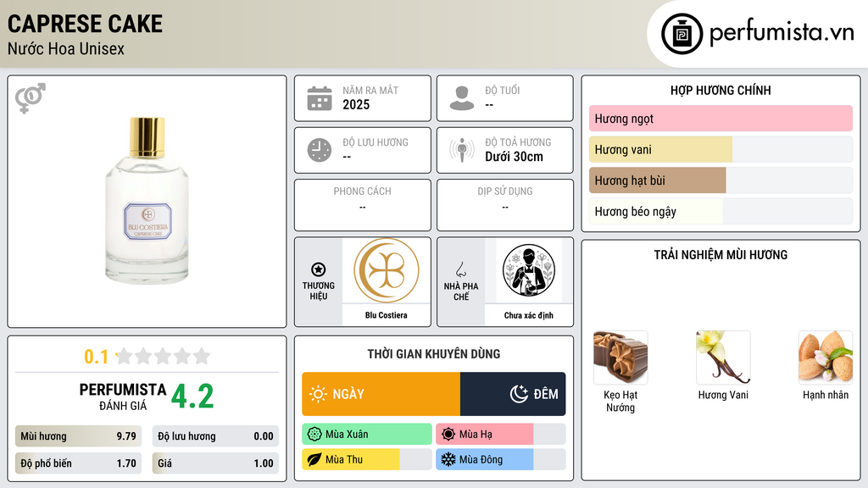
Task: Click the Nước Hoa Unisex subtitle
Action: tap(66, 49)
